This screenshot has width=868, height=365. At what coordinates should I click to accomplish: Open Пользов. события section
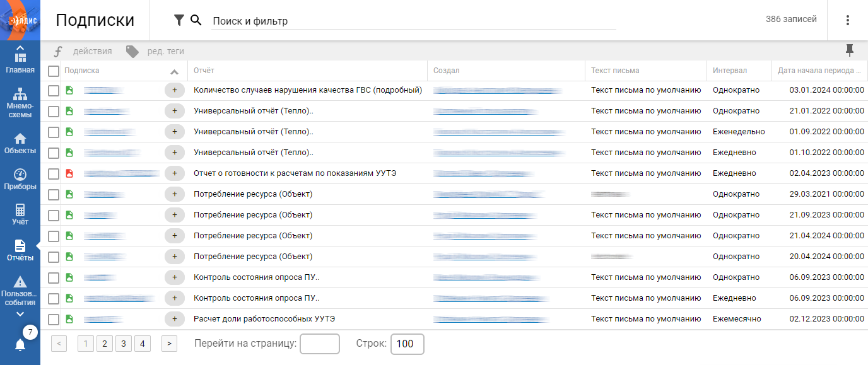20,291
